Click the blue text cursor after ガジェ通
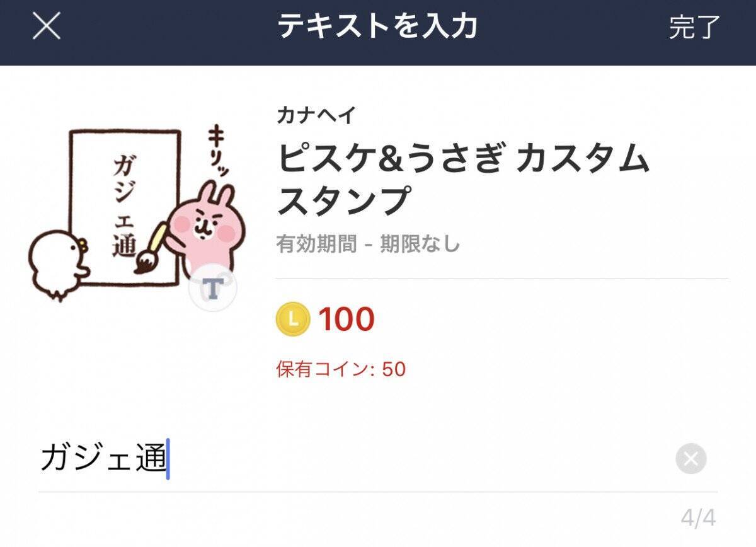Screen dimensions: 756x547 [168, 459]
